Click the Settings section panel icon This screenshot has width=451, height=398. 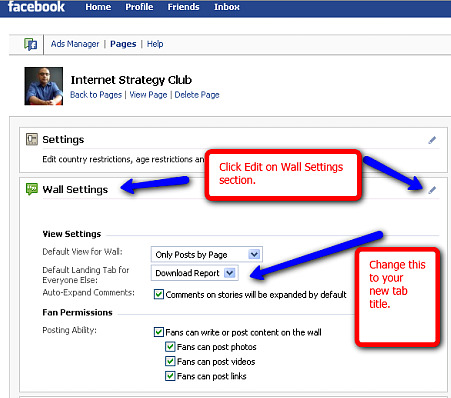[32, 139]
